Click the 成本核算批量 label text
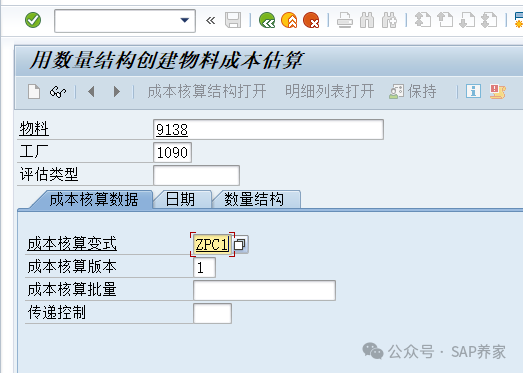Viewport: 523px width, 373px height. [72, 290]
